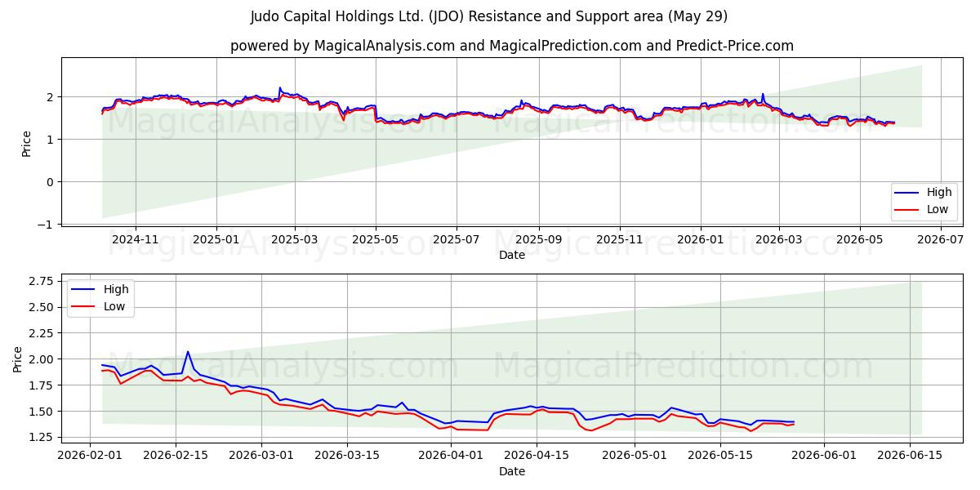The height and width of the screenshot is (490, 980).
Task: Click the '2025-03' x-axis label
Action: [295, 239]
